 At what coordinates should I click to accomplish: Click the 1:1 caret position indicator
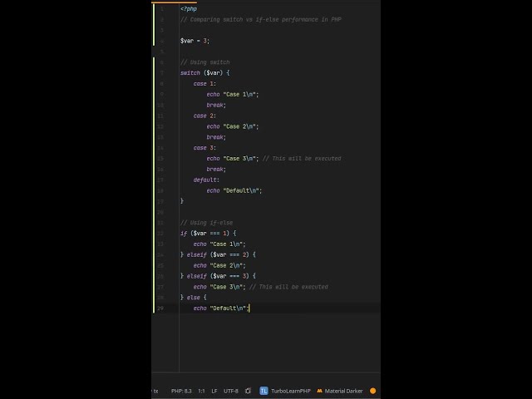pos(201,391)
